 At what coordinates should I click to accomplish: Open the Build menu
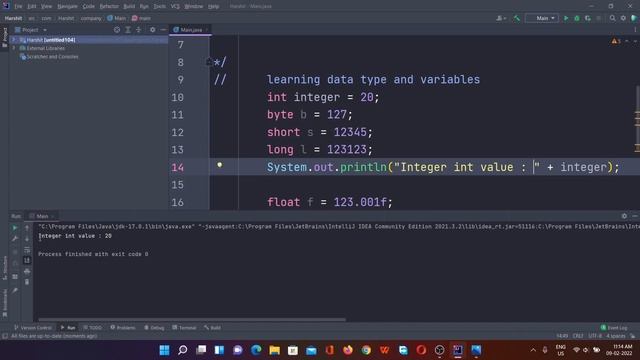coord(129,7)
